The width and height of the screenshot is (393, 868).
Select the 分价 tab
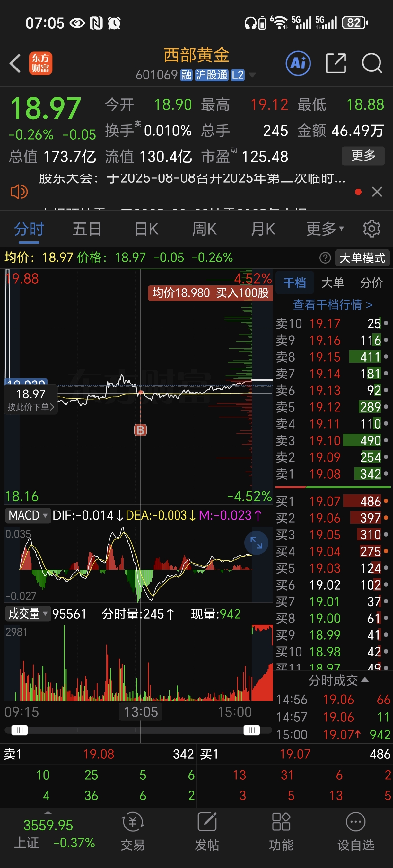click(x=371, y=283)
